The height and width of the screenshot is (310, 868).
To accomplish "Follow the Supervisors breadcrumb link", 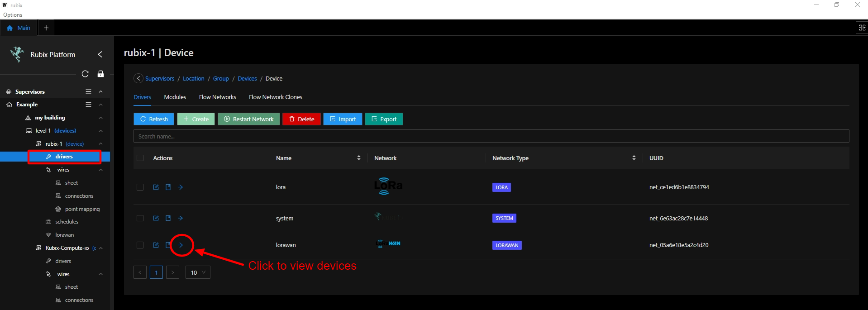I will click(x=160, y=78).
